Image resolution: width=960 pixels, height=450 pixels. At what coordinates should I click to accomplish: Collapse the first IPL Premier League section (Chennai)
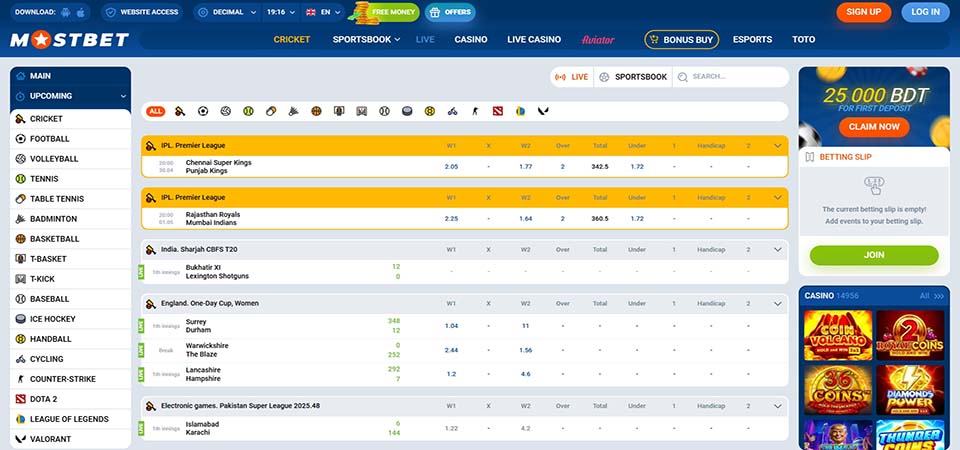coord(778,146)
